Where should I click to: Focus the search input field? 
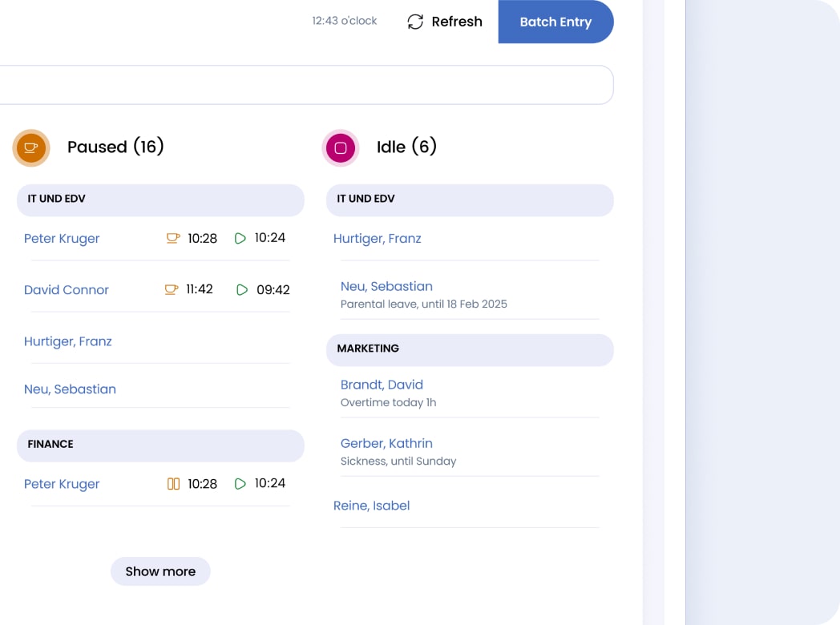click(x=305, y=85)
